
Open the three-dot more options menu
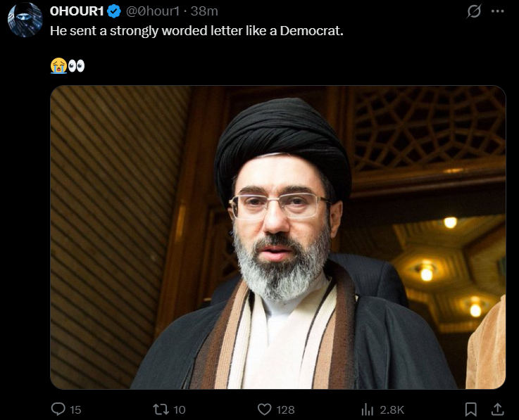coord(497,11)
